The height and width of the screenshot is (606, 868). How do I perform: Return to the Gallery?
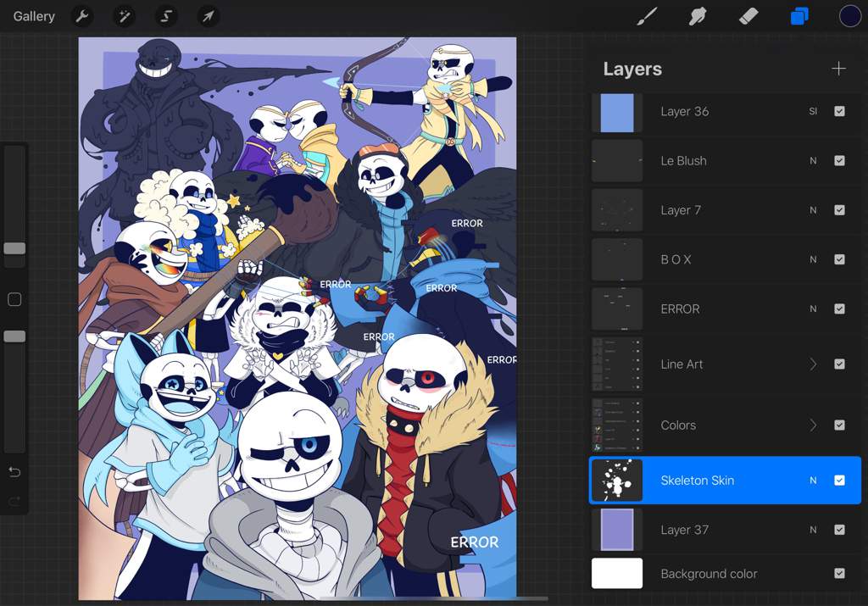pos(34,17)
